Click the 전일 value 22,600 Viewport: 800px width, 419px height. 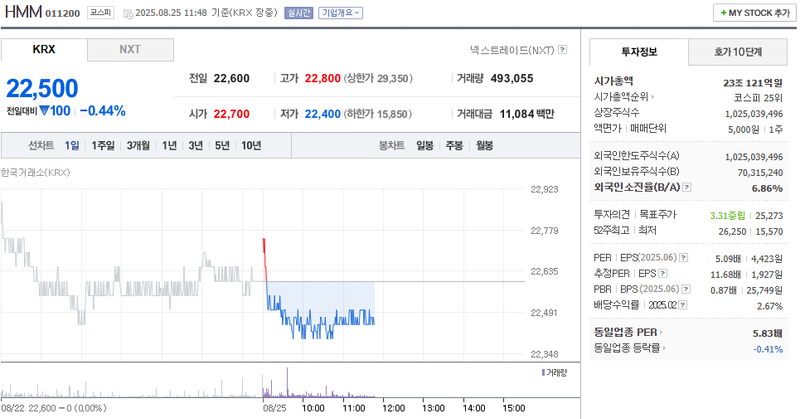tap(232, 79)
